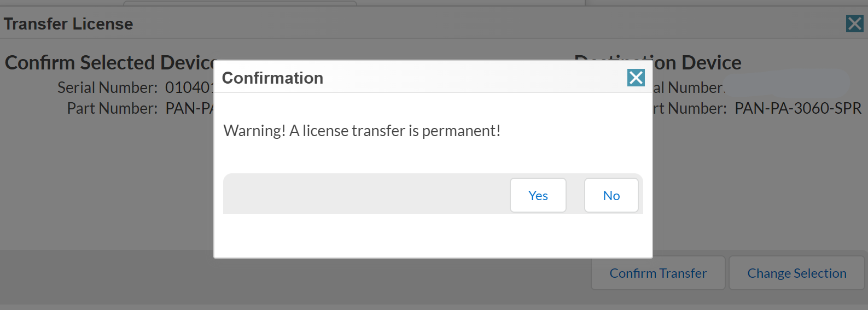Click No to cancel the transfer
This screenshot has width=868, height=310.
point(611,195)
